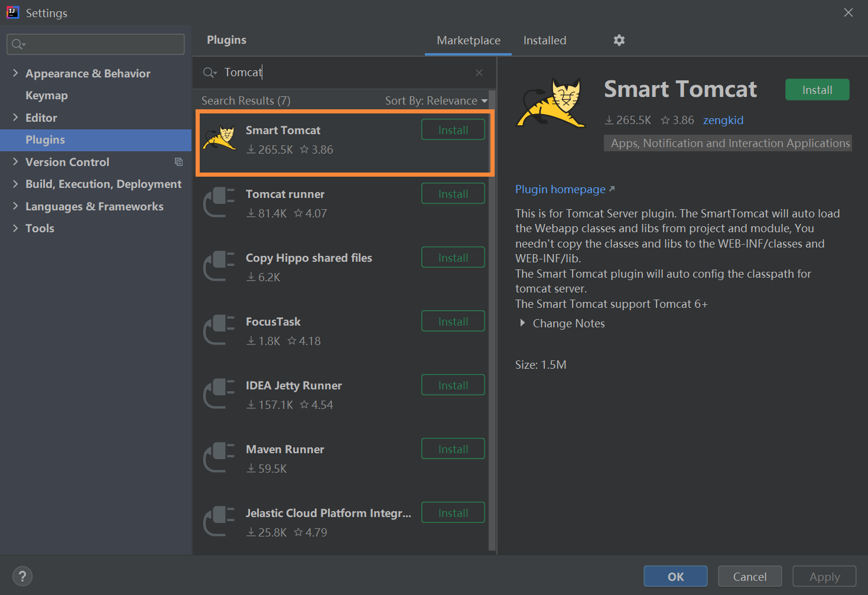Select the Maven Runner plugin name
This screenshot has height=595, width=868.
point(285,449)
